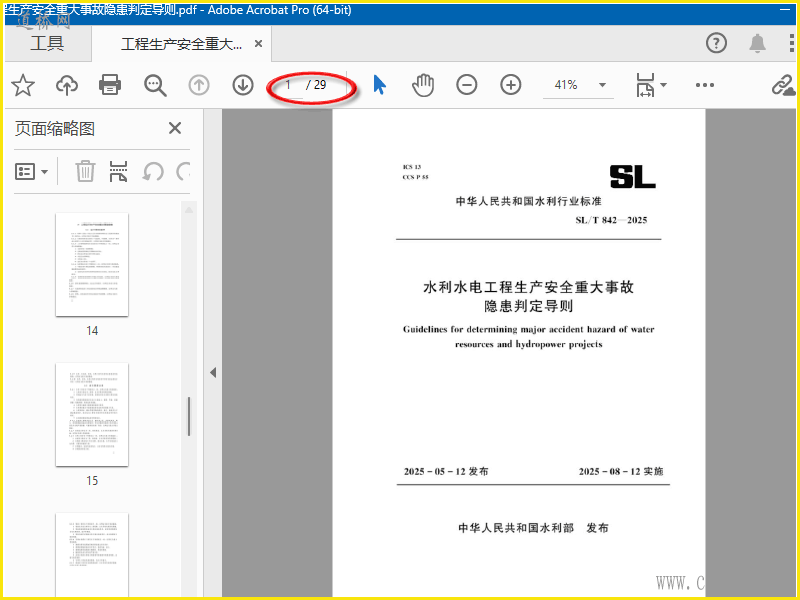This screenshot has height=600, width=800.
Task: Go to next page using the down arrow
Action: click(x=243, y=85)
